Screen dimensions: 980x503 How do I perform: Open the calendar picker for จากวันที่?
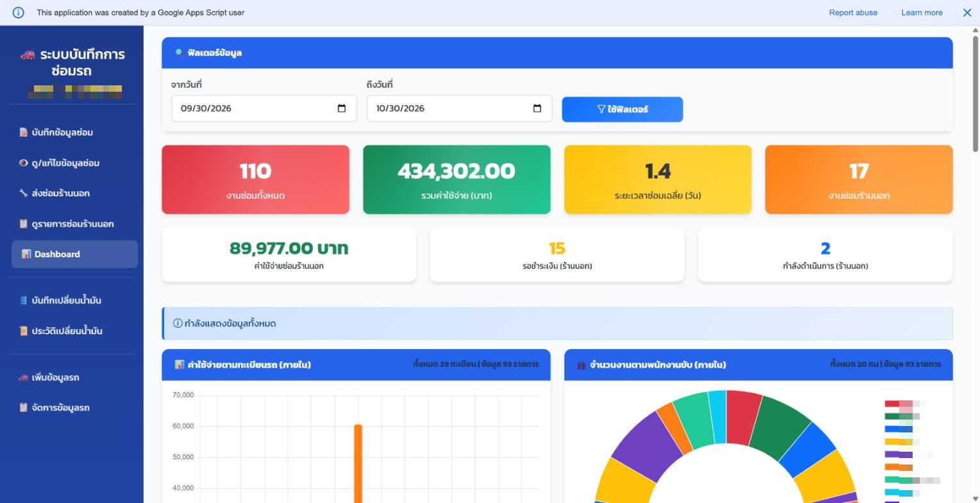click(x=342, y=108)
